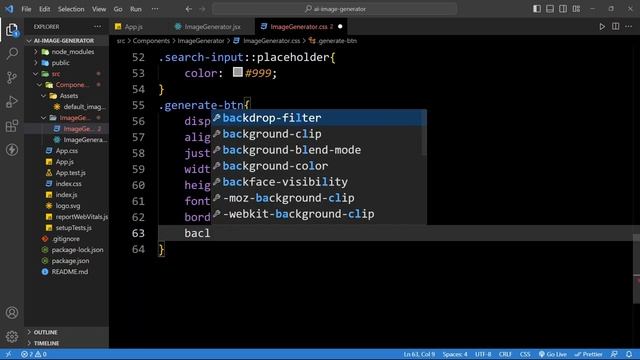Click the Prettier status bar item
Image resolution: width=640 pixels, height=360 pixels.
click(588, 354)
